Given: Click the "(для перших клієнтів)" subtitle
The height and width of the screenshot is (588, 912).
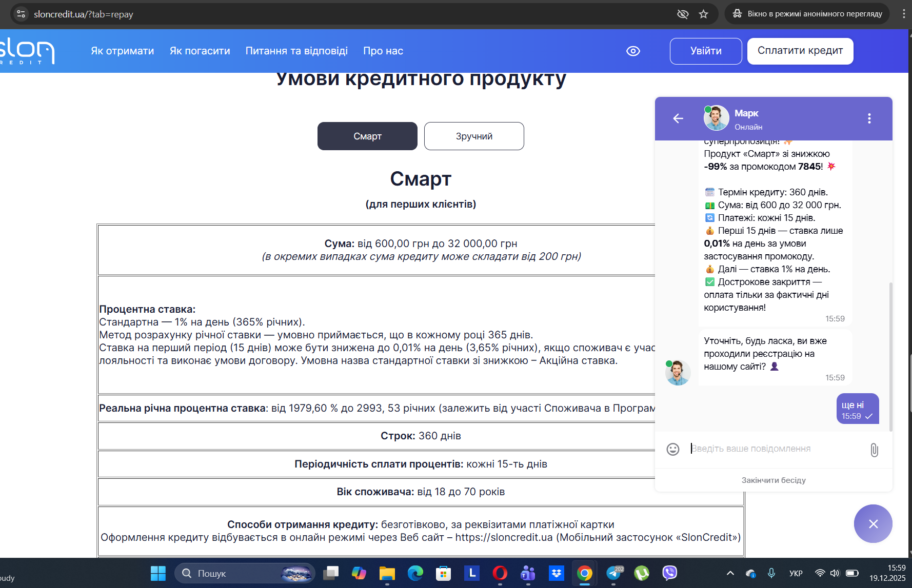Looking at the screenshot, I should 421,204.
